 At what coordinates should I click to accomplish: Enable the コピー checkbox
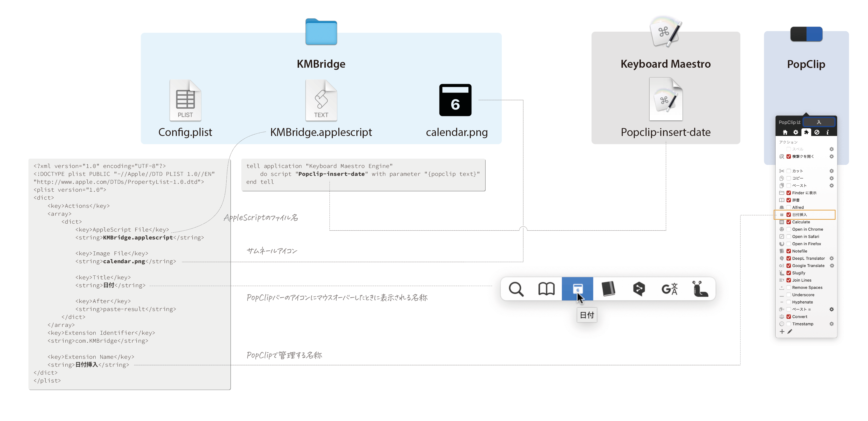(788, 178)
